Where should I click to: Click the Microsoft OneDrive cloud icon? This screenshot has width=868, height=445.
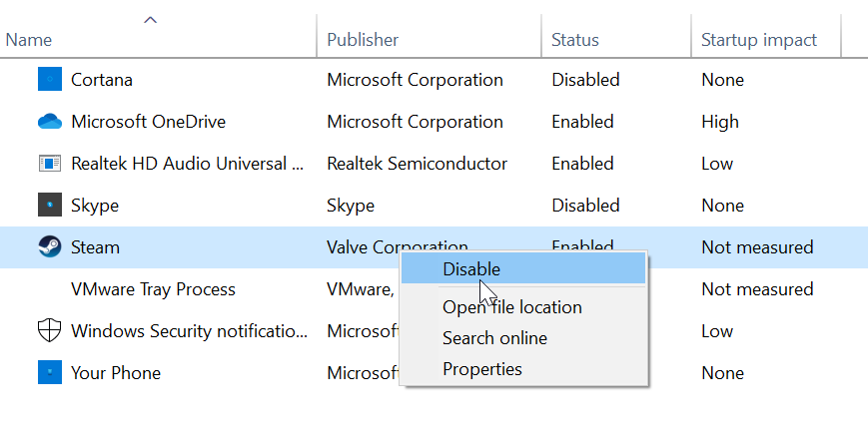pos(50,121)
